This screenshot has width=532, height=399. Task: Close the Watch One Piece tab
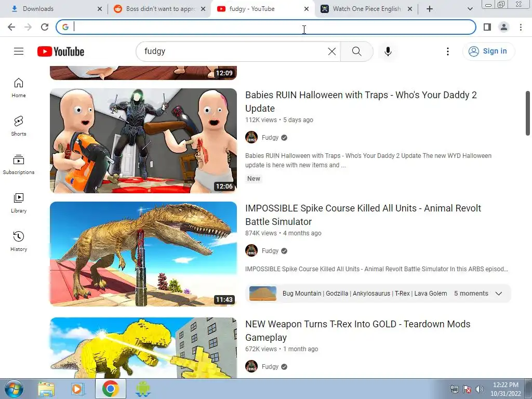tap(410, 9)
